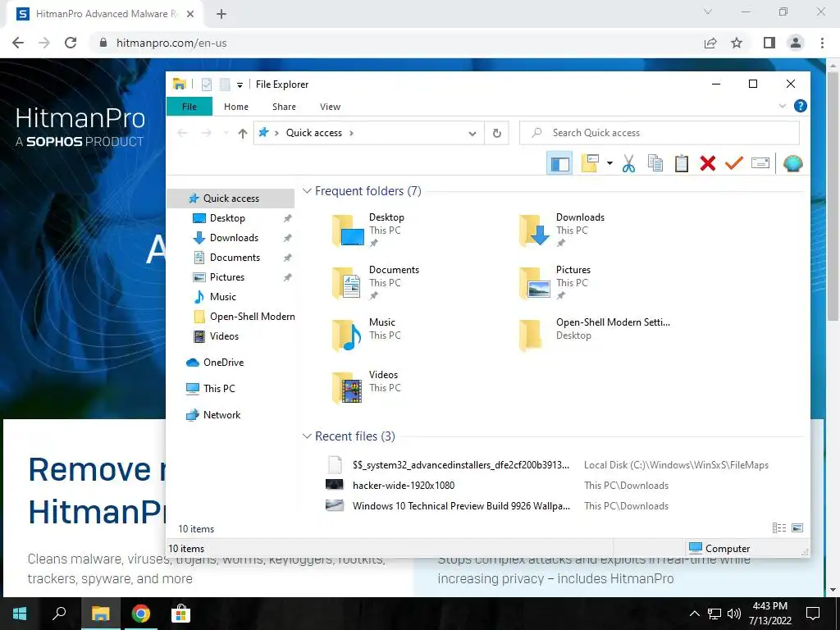
Task: Switch to Details view in status bar
Action: (779, 528)
